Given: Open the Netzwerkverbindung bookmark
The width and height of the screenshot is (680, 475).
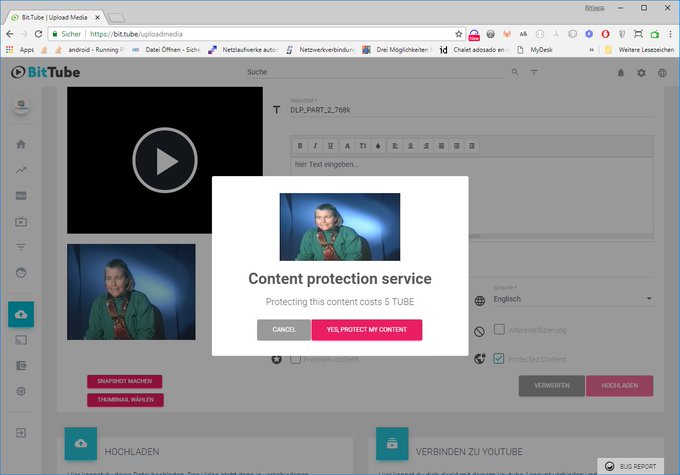Looking at the screenshot, I should tap(322, 50).
